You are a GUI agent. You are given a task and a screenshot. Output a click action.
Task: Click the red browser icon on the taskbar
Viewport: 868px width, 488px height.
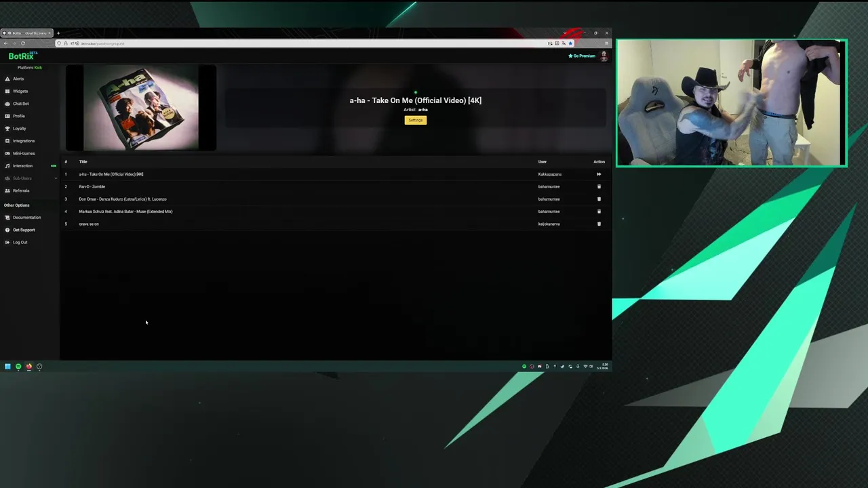tap(28, 367)
